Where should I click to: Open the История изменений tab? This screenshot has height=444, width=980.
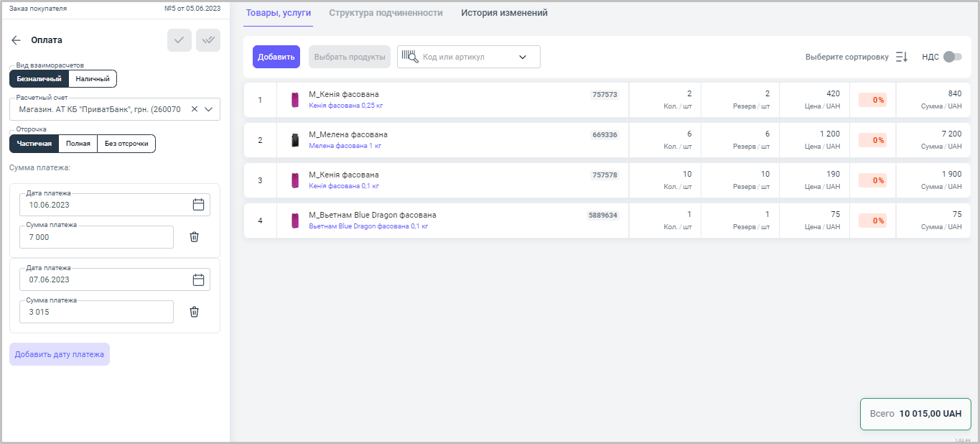[504, 13]
